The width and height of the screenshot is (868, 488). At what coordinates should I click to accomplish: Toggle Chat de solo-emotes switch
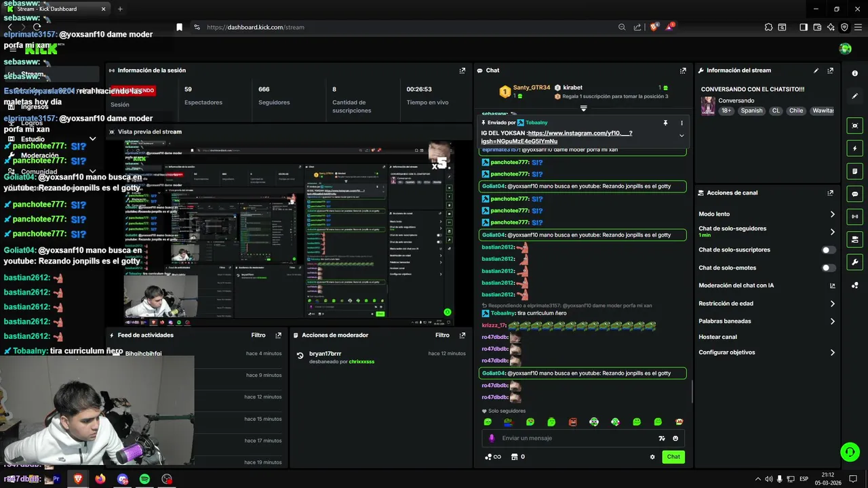[x=829, y=268]
